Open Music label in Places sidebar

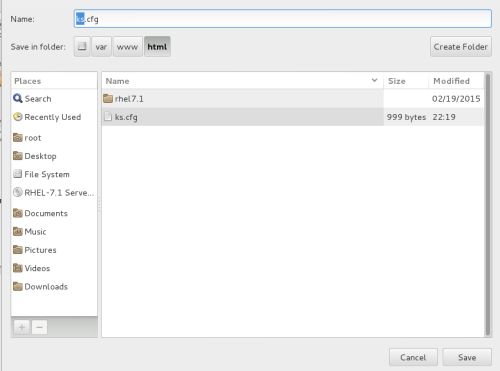pyautogui.click(x=35, y=232)
